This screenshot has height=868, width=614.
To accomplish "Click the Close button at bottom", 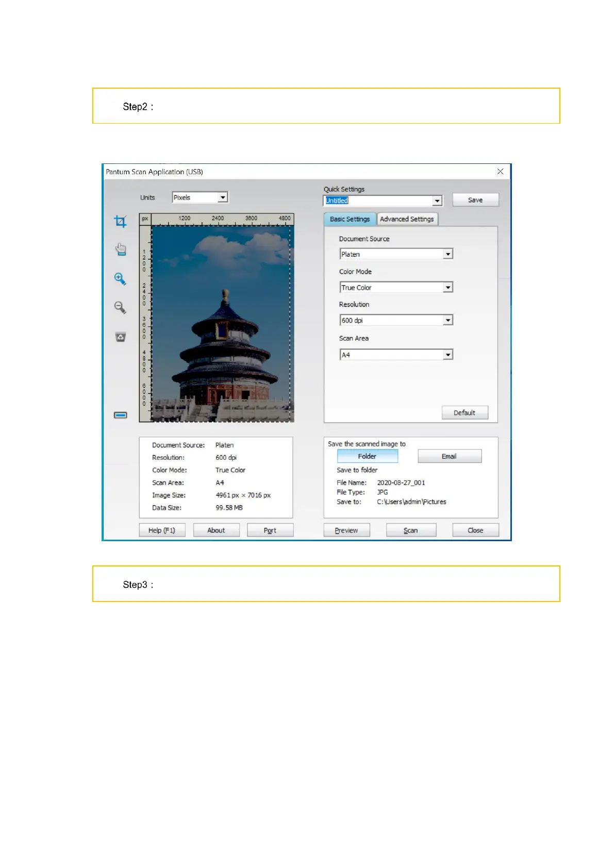I will [x=475, y=530].
